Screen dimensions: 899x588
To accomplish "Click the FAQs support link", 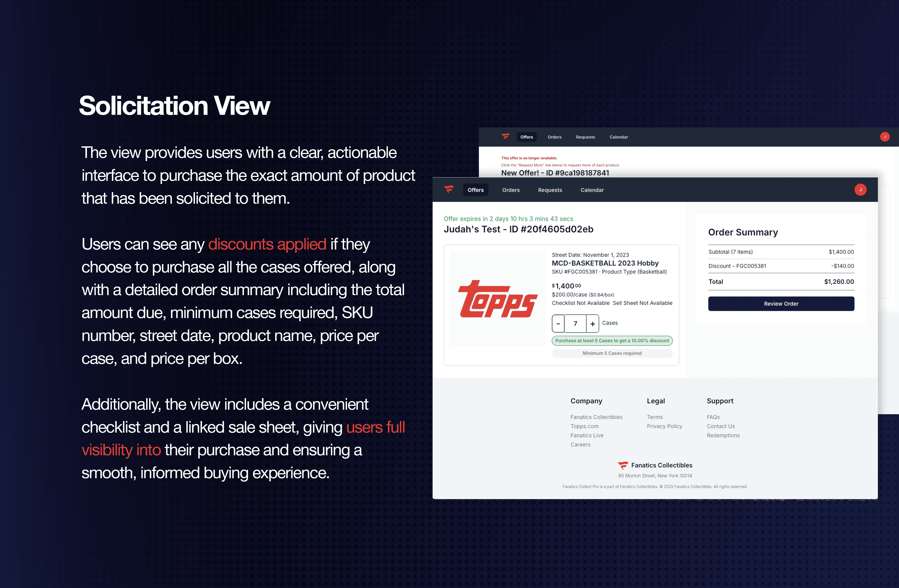I will (713, 417).
